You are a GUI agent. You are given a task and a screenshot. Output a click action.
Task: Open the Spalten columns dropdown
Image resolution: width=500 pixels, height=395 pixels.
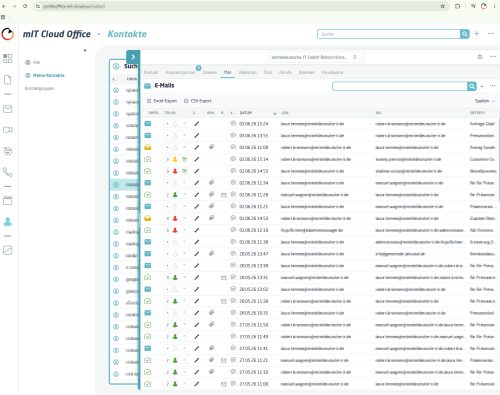point(484,101)
